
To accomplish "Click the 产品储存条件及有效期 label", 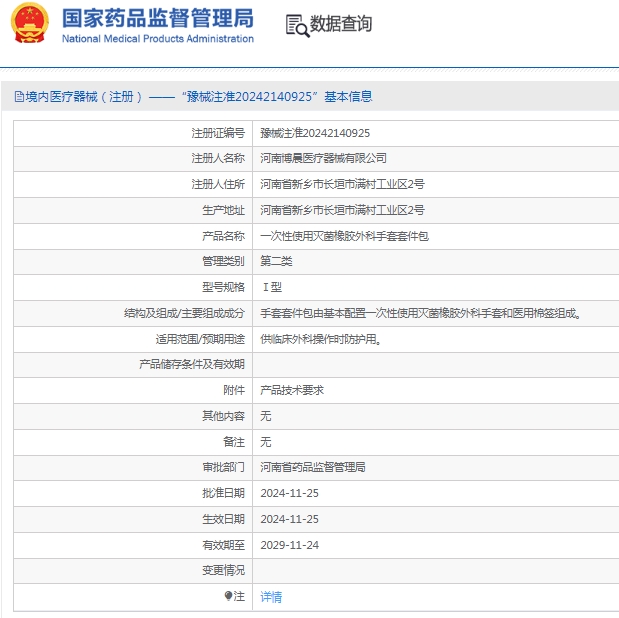I will (x=192, y=364).
